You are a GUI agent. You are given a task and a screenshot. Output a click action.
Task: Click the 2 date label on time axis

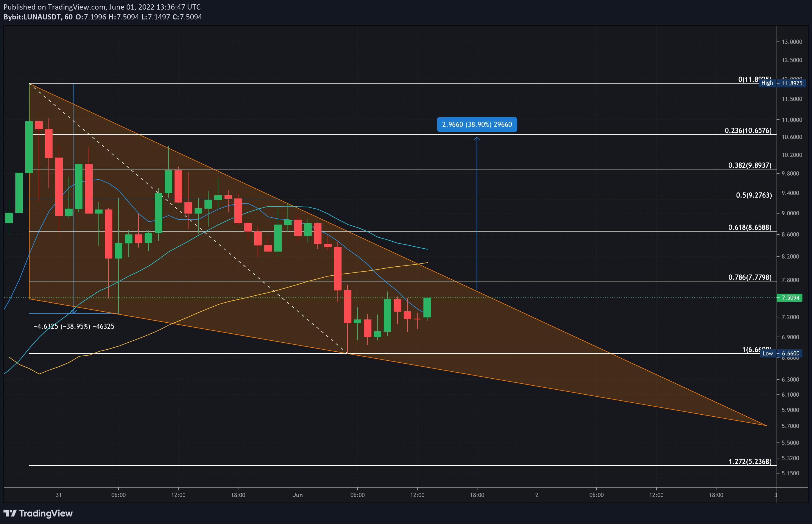537,495
